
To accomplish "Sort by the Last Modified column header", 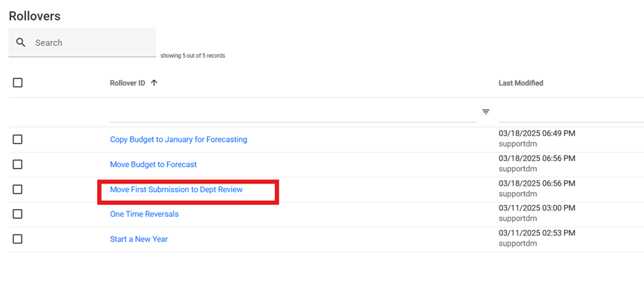I will (521, 83).
